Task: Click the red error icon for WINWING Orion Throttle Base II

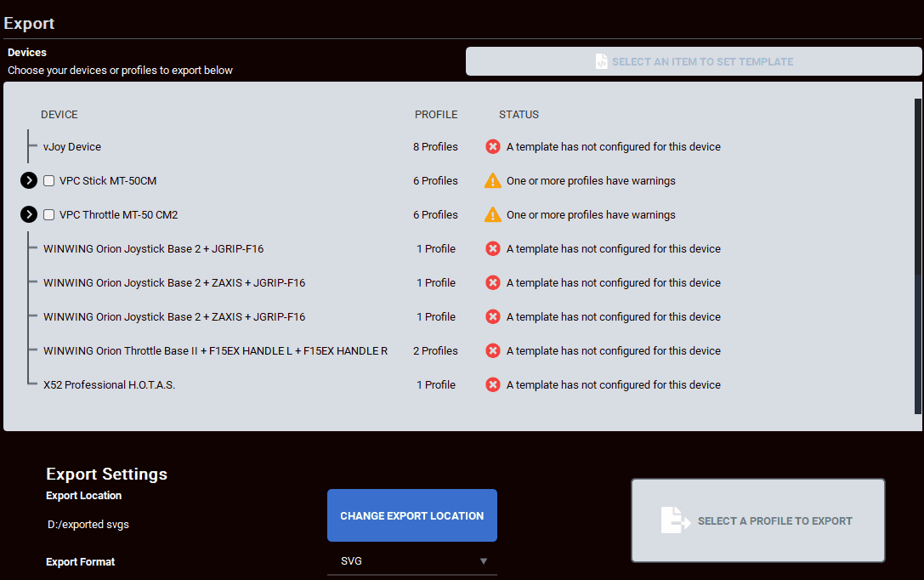Action: (x=493, y=350)
